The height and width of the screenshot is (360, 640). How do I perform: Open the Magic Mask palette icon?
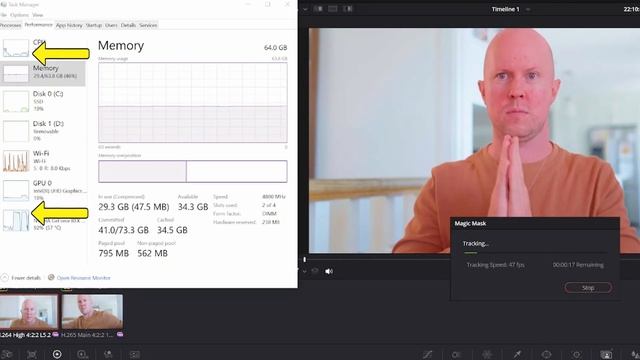click(x=606, y=354)
